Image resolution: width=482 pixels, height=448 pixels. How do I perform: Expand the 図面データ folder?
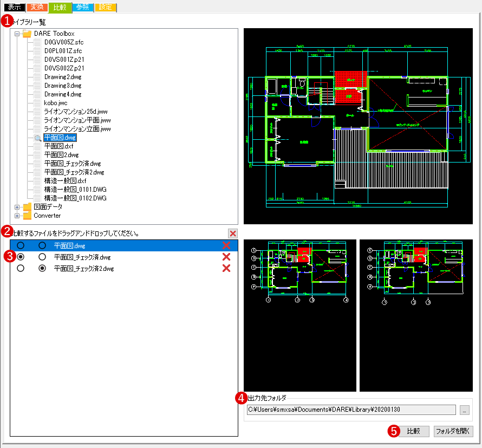[x=17, y=207]
